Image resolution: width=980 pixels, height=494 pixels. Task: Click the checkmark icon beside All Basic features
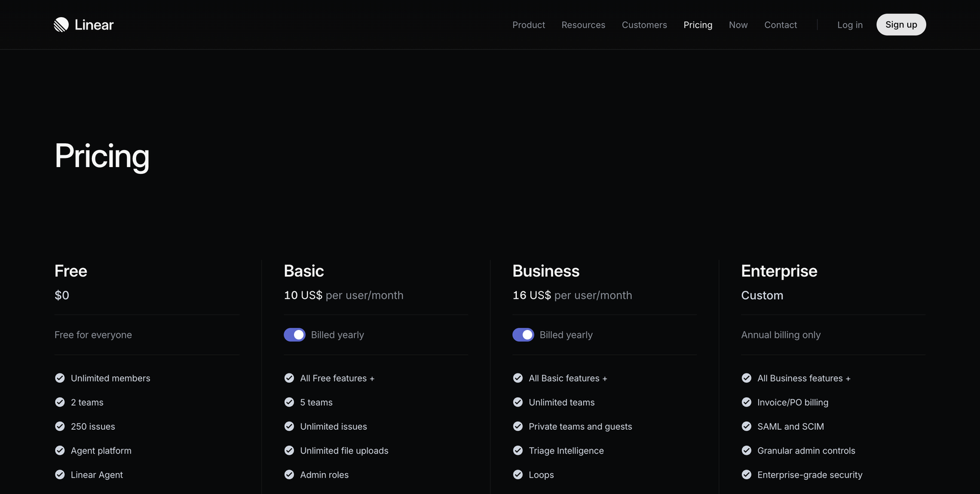pyautogui.click(x=518, y=378)
